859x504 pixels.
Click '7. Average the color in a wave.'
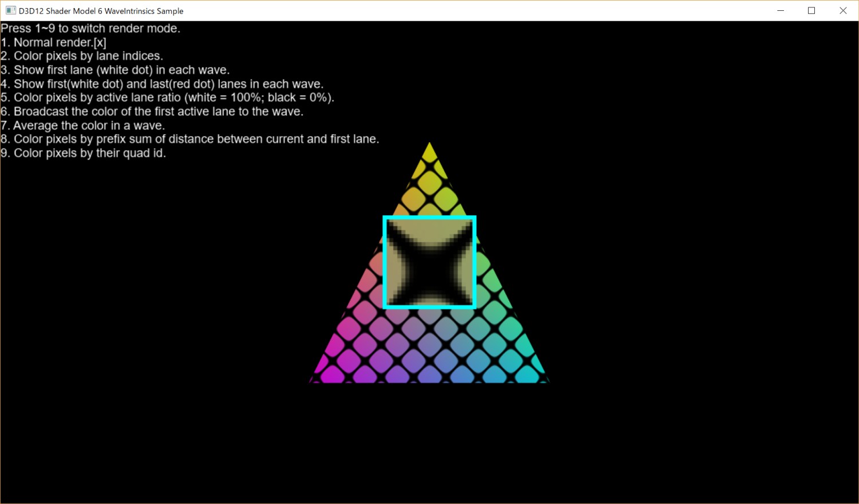pos(82,125)
